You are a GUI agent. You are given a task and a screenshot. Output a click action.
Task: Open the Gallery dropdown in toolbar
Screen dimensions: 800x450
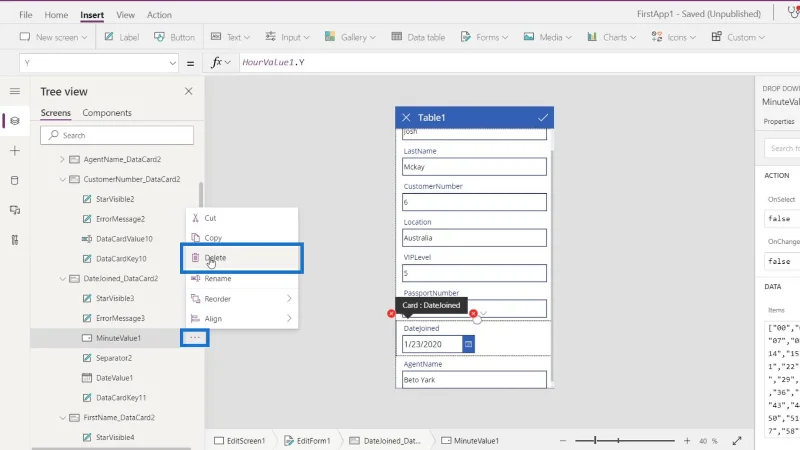pos(350,37)
